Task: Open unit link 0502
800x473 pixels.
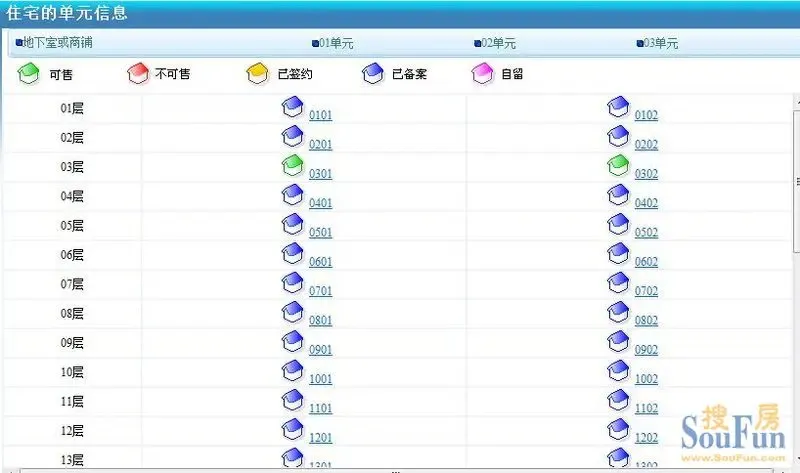Action: pos(646,232)
